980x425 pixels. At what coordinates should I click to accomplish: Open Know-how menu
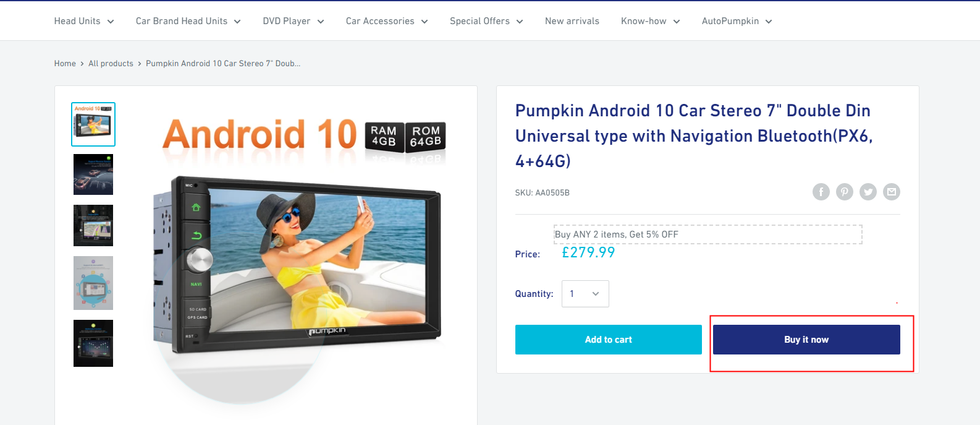pos(651,21)
